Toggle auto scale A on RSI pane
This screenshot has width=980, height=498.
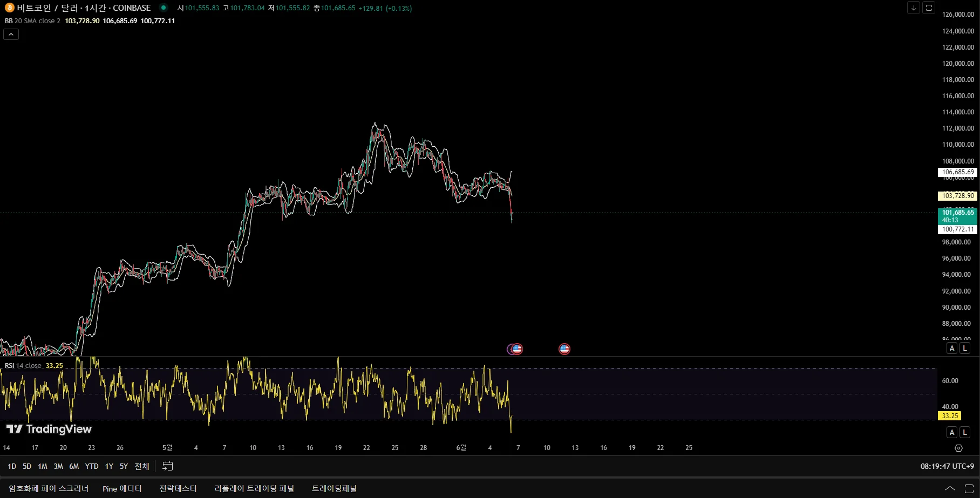952,432
